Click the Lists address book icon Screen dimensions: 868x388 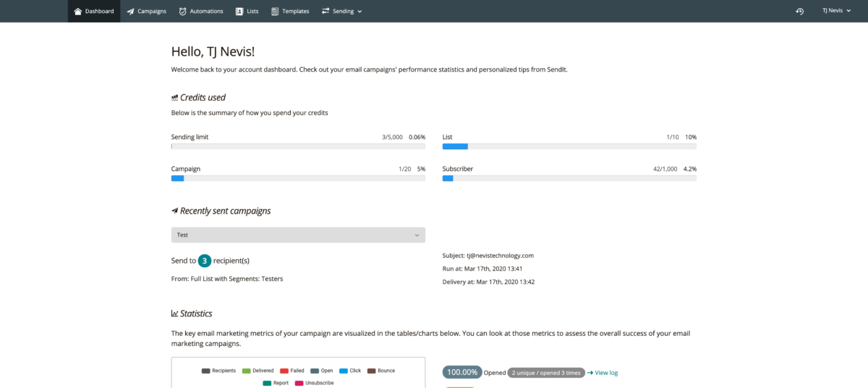coord(239,12)
